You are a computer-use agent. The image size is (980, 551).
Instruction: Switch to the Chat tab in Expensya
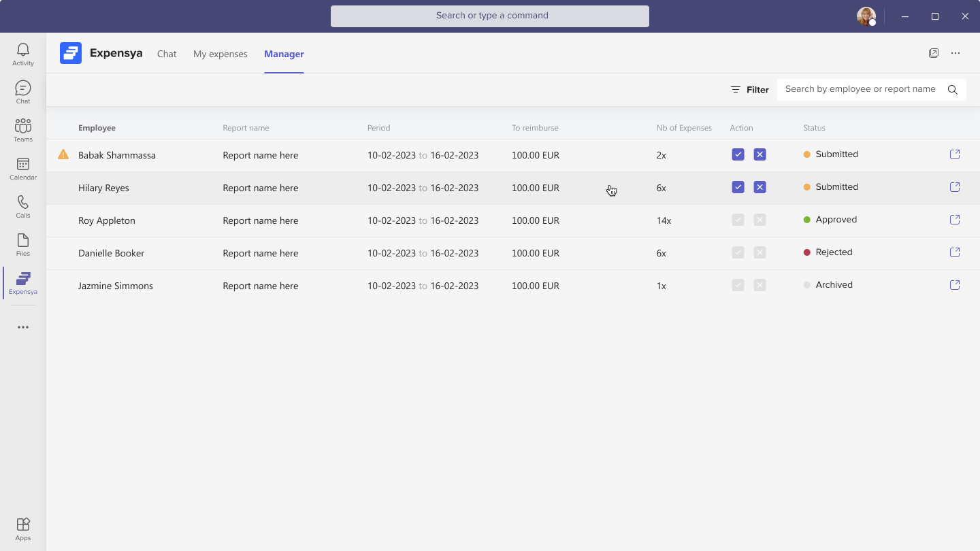[167, 54]
